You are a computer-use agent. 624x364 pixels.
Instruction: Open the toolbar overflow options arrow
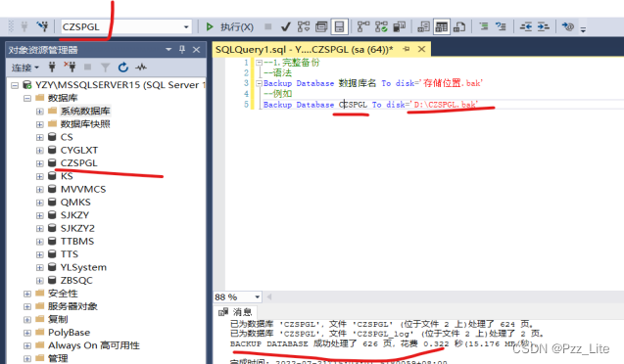584,28
